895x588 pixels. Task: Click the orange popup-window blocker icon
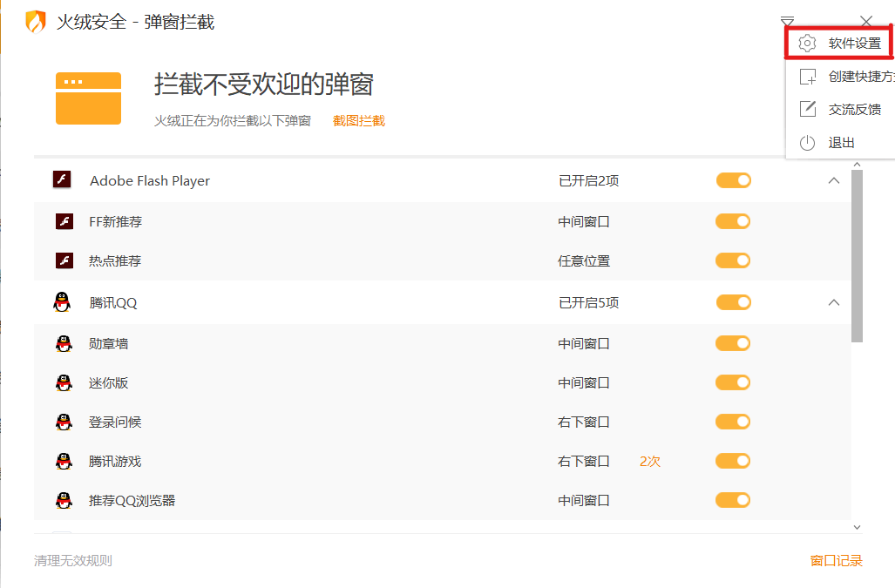pyautogui.click(x=88, y=98)
